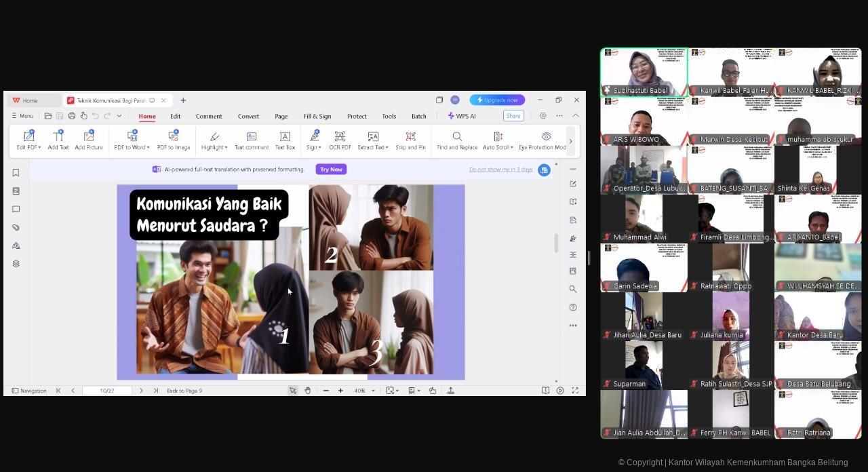Switch to the Comment ribbon tab

(209, 116)
